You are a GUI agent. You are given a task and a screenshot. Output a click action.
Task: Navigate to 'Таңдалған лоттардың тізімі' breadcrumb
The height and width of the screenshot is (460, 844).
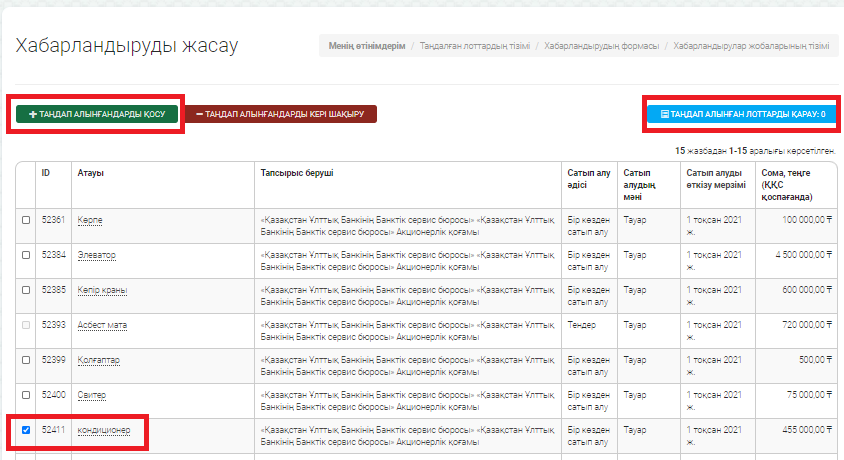475,47
